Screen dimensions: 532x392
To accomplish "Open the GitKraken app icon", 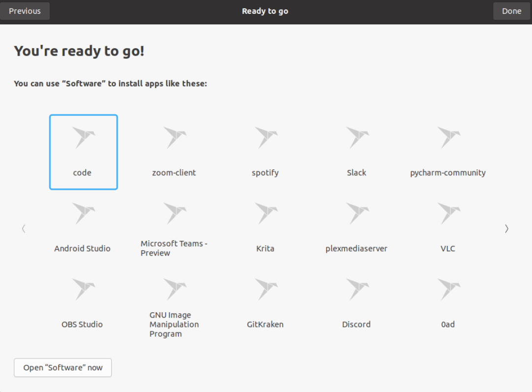I will (266, 290).
